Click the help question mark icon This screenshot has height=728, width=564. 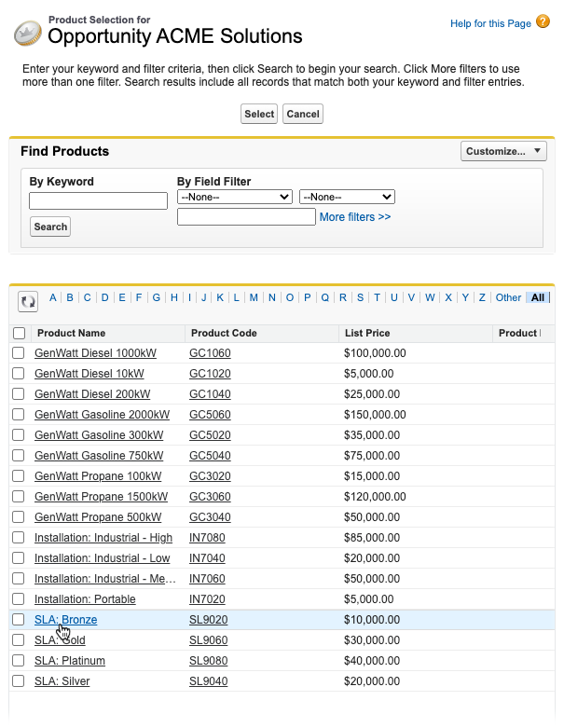pos(543,21)
